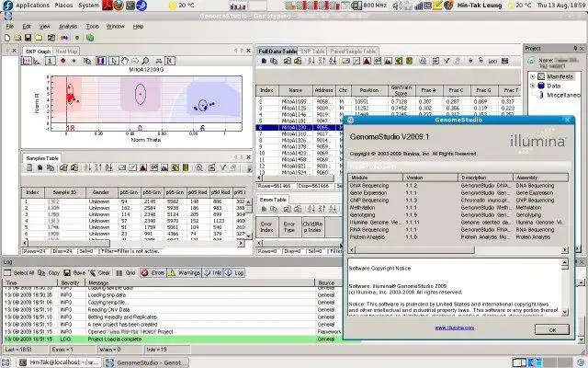
Task: Open the www.illumina.com link
Action: coord(455,328)
